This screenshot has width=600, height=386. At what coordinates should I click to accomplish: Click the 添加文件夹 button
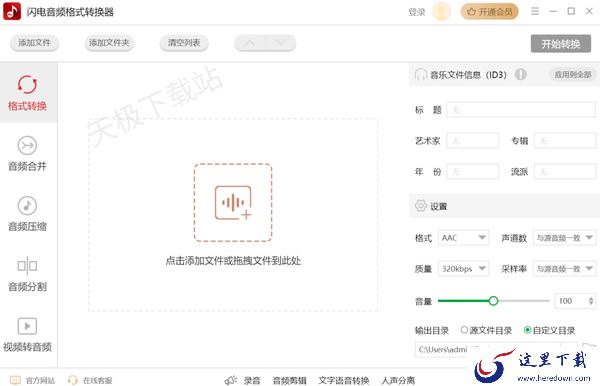tap(109, 42)
